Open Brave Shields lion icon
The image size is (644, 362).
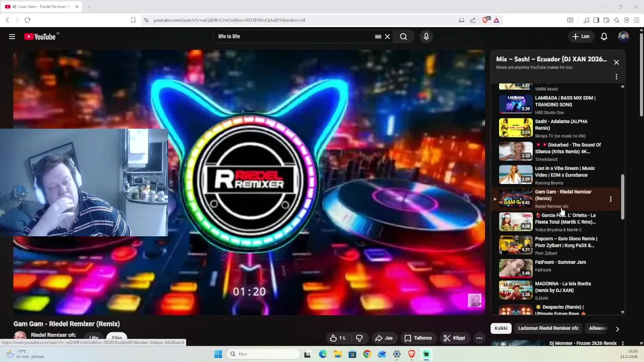(486, 20)
